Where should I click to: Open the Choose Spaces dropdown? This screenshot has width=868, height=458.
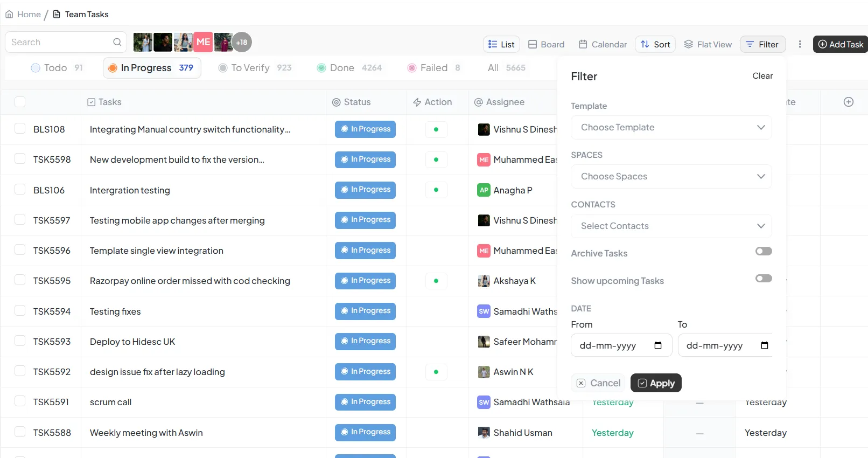click(671, 177)
